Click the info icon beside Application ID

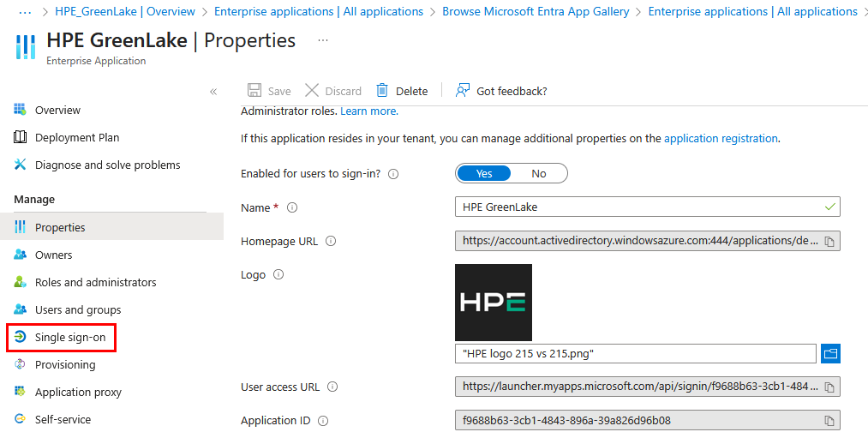click(x=322, y=421)
